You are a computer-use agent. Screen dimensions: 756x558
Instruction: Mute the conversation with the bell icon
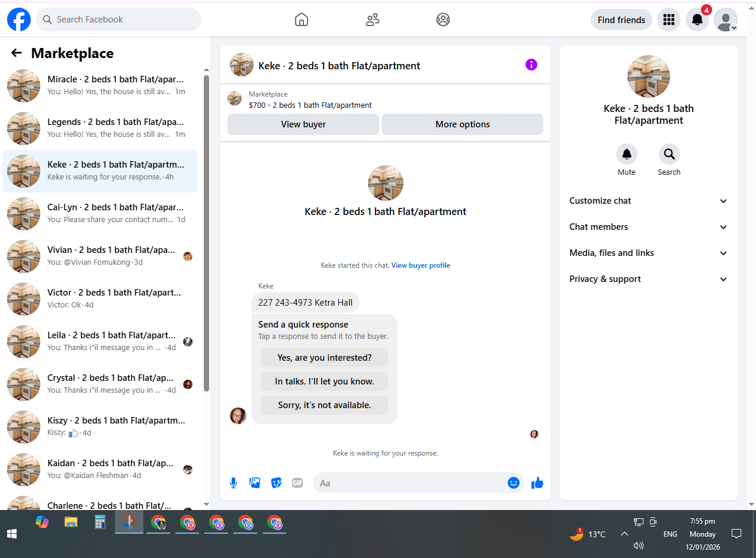[x=627, y=154]
